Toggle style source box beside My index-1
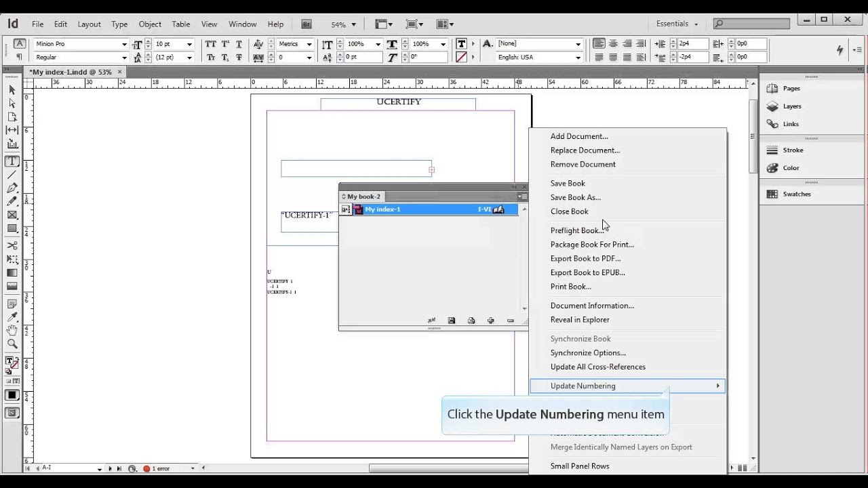 coord(345,209)
